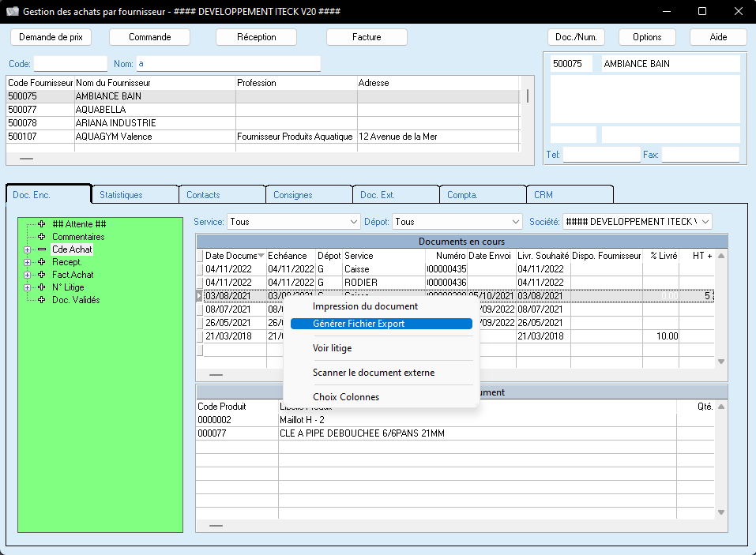Click the plus icon beside Doc. Validés

click(x=42, y=299)
